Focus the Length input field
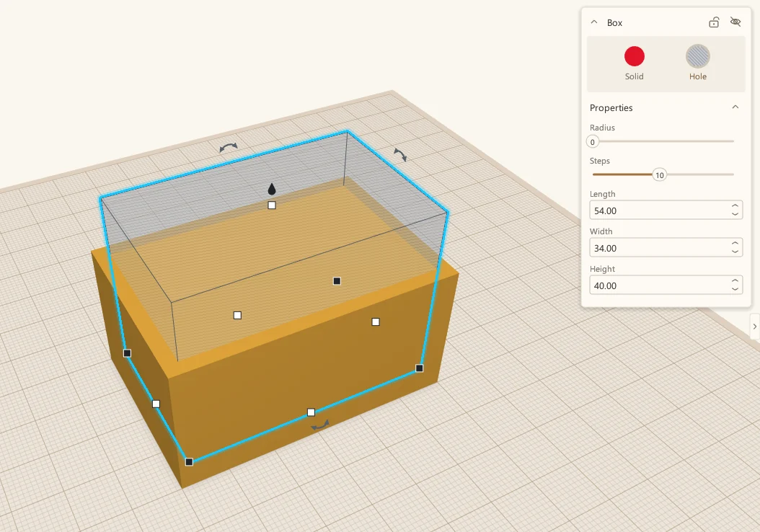The height and width of the screenshot is (532, 760). coord(666,210)
